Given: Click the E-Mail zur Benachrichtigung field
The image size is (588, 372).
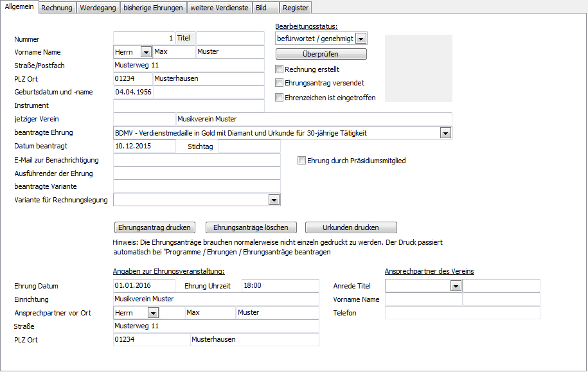Looking at the screenshot, I should click(197, 160).
